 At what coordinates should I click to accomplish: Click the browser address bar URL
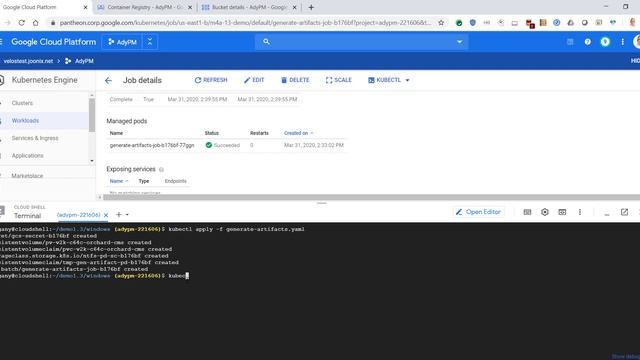pyautogui.click(x=245, y=23)
